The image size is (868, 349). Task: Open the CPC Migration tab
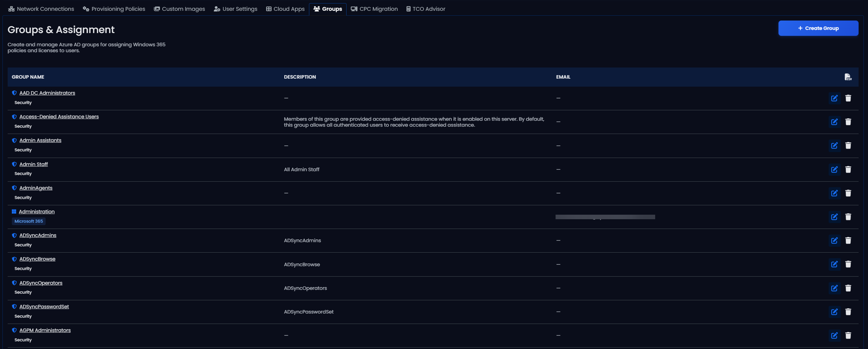[x=374, y=9]
